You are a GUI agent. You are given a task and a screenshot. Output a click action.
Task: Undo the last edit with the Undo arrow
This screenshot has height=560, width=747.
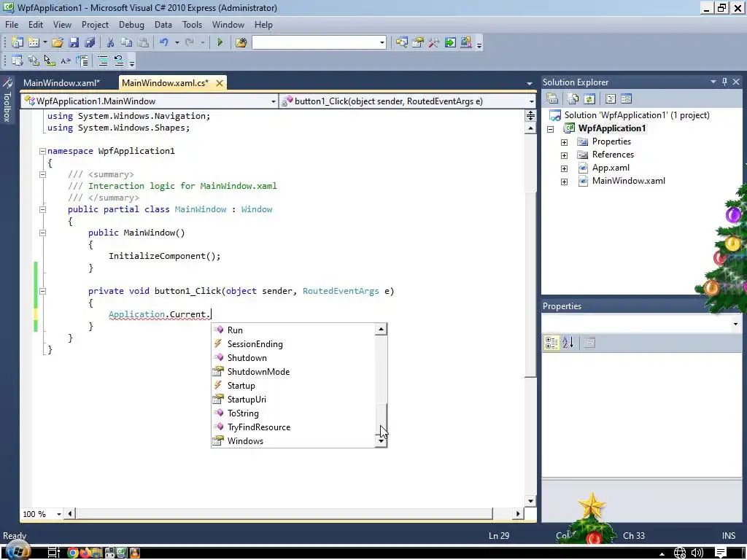tap(164, 42)
